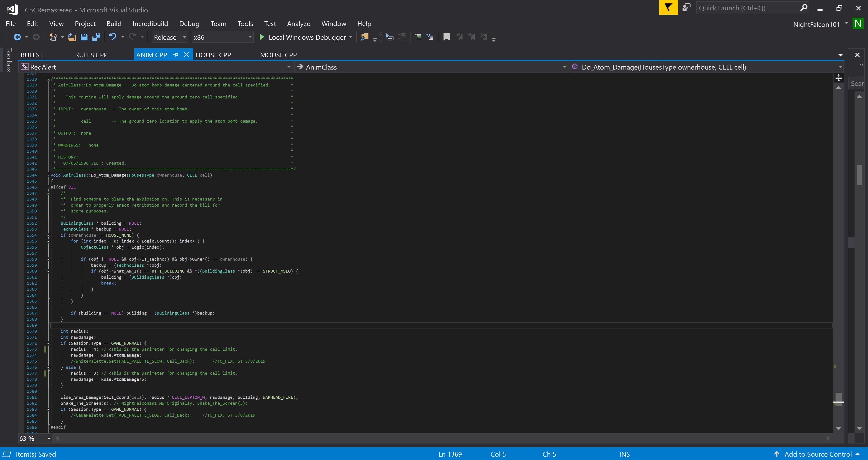Switch to the MOUSE.CPP tab
Screen dimensions: 868x460
pos(278,55)
